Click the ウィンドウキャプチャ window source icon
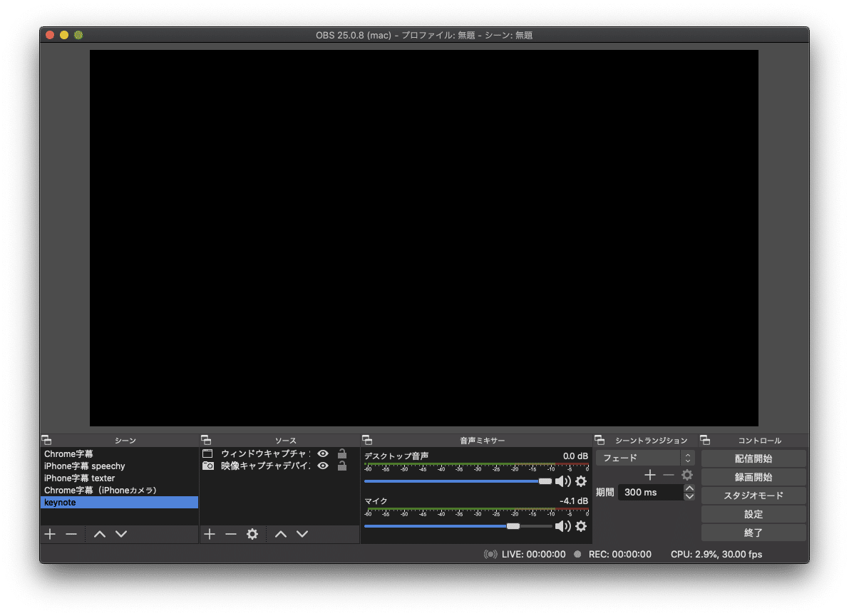The image size is (849, 616). point(207,453)
